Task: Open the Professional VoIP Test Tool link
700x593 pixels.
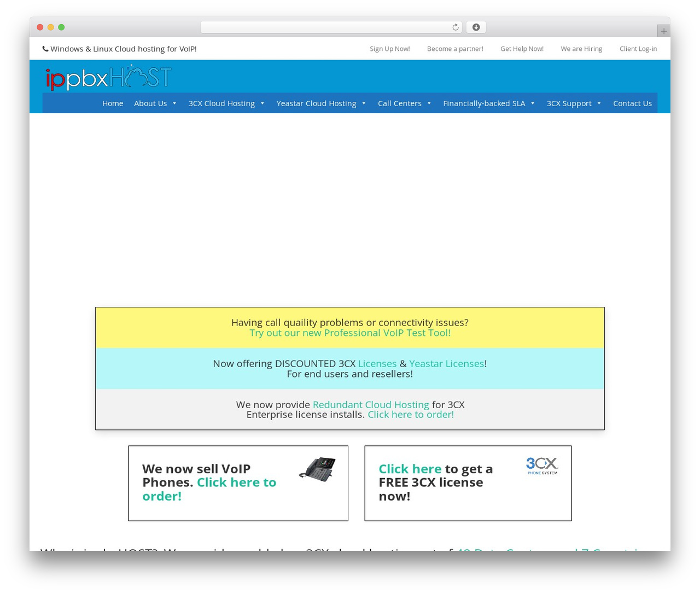Action: [x=350, y=333]
